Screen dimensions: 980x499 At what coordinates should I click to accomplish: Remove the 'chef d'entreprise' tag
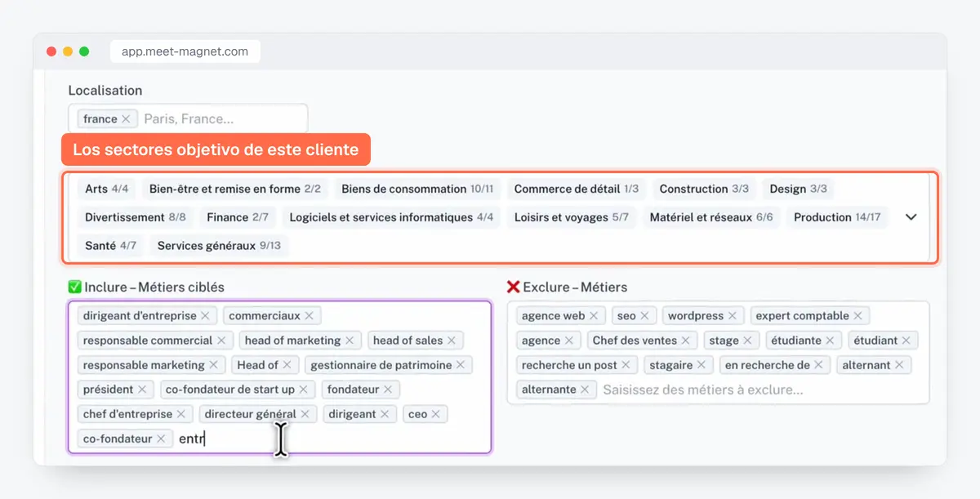(x=180, y=414)
